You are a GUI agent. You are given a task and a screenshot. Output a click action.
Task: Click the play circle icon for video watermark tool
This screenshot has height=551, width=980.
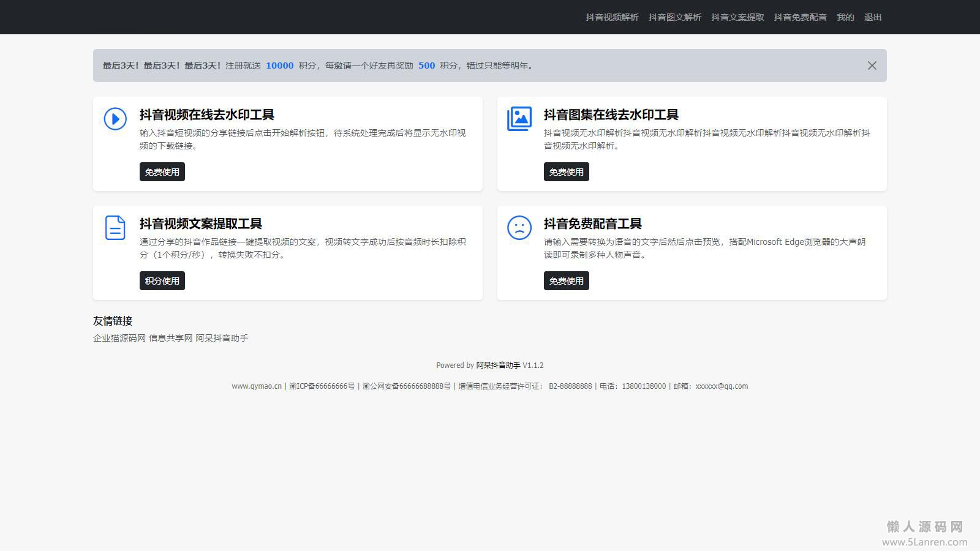(x=115, y=119)
